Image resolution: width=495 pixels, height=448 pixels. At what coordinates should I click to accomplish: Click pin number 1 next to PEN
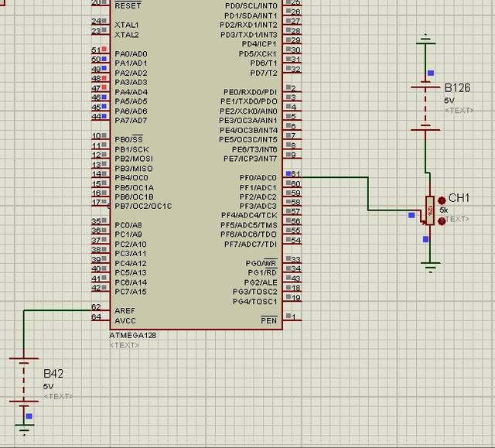tap(294, 316)
